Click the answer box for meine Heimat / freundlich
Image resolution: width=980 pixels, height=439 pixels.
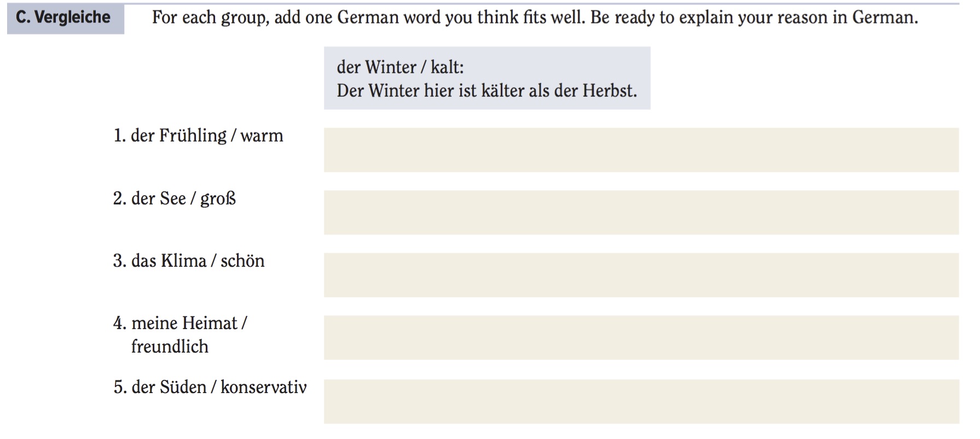(641, 337)
